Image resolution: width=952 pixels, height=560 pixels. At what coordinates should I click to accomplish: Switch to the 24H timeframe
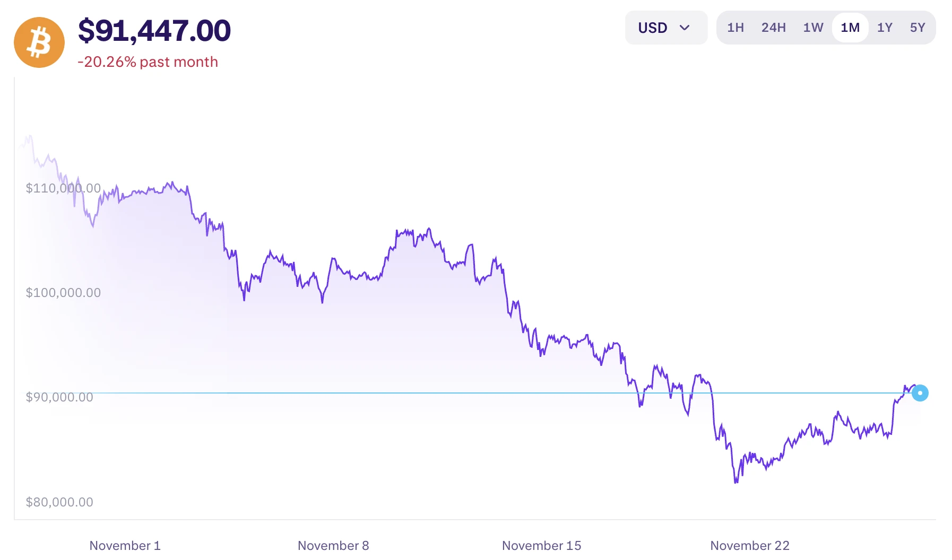tap(773, 28)
